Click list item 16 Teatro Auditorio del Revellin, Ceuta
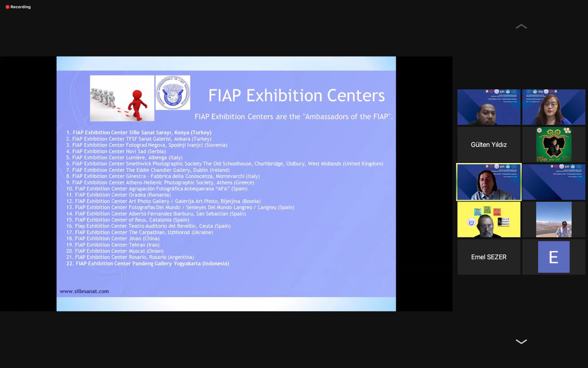The width and height of the screenshot is (588, 368). (x=148, y=226)
